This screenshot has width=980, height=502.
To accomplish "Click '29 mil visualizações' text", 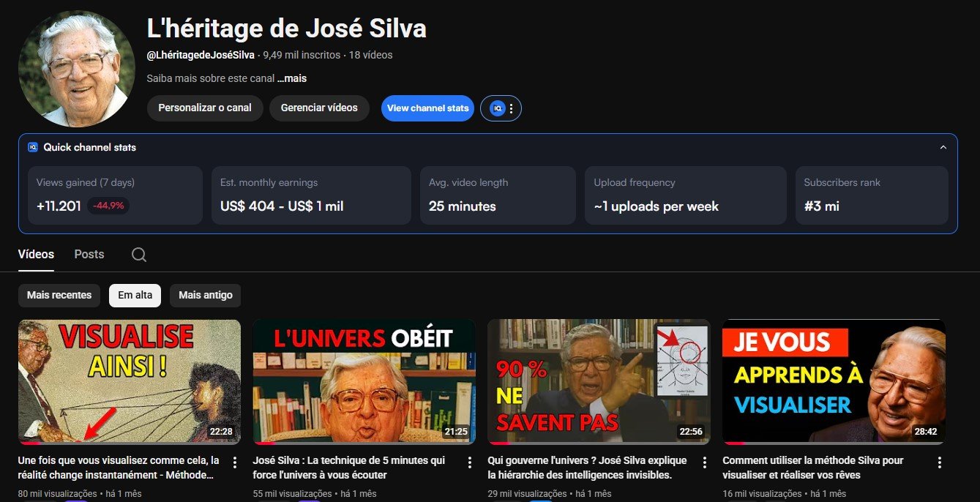I will 527,494.
